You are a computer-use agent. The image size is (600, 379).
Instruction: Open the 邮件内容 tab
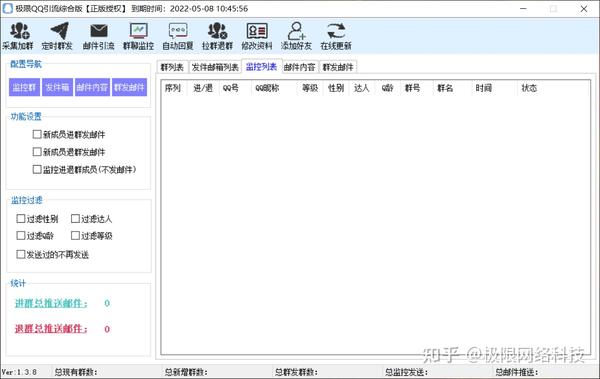pyautogui.click(x=300, y=67)
